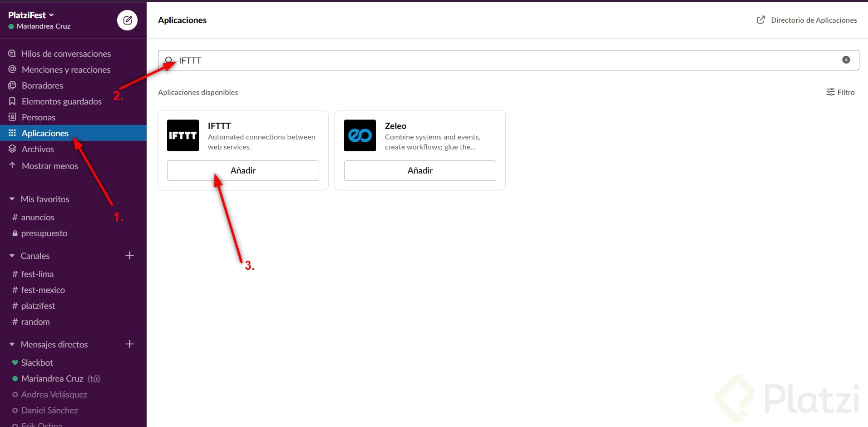Image resolution: width=868 pixels, height=427 pixels.
Task: Clear the search field with X icon
Action: tap(846, 60)
